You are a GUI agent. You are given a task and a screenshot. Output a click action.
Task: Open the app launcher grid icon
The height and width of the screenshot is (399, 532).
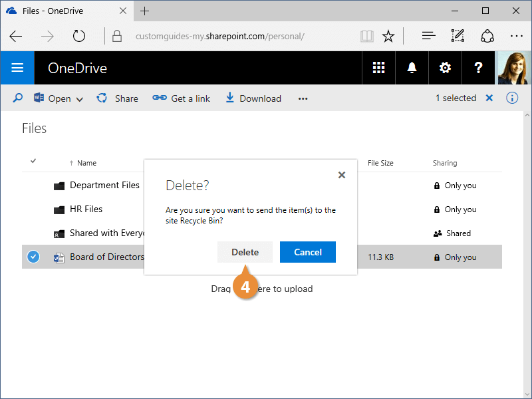click(379, 68)
